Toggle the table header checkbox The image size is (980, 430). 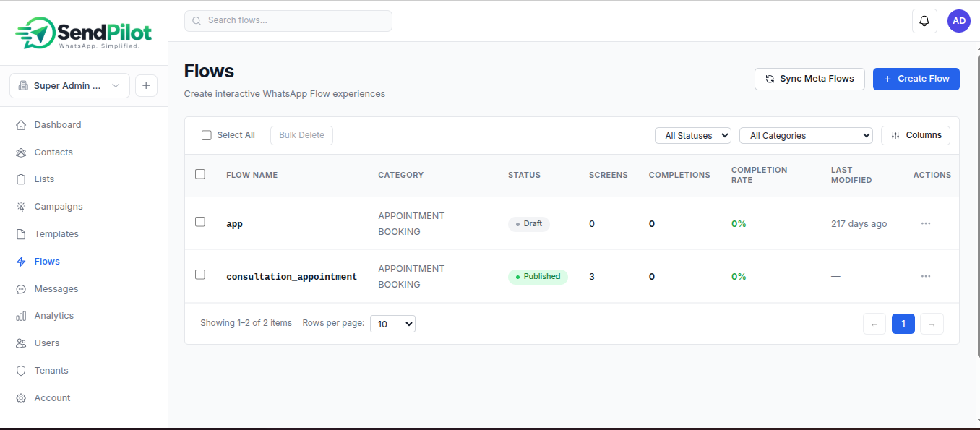click(200, 174)
